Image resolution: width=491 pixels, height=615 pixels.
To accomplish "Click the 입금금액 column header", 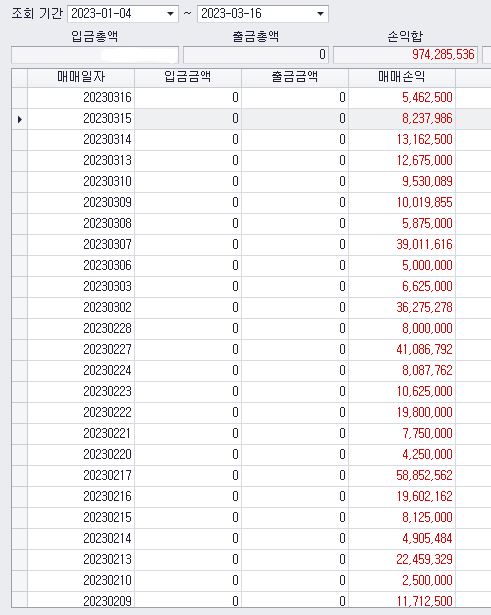I will [188, 77].
